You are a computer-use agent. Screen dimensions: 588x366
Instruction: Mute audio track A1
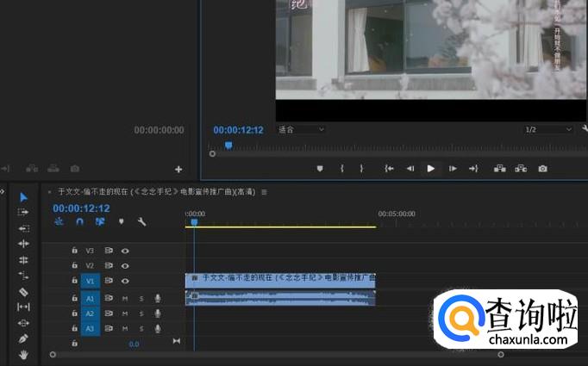coord(126,298)
